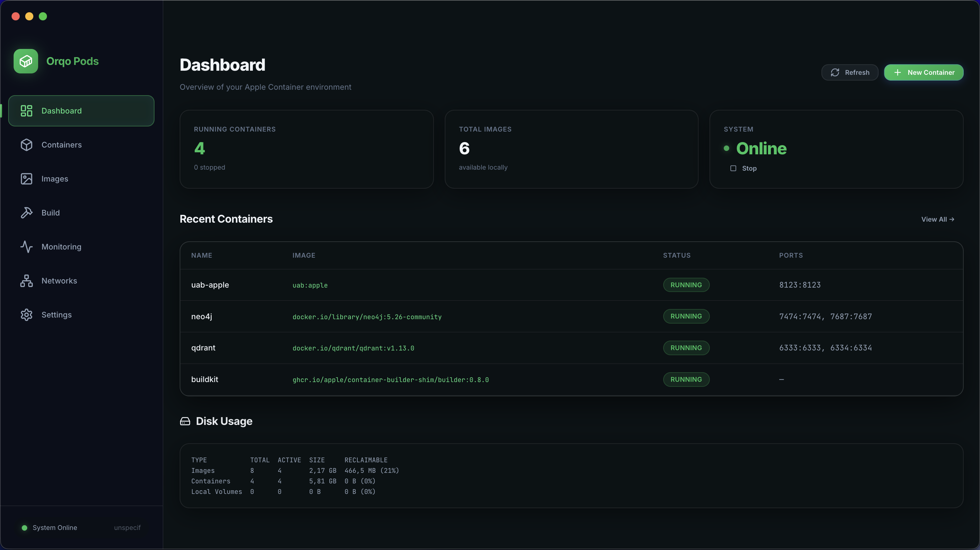This screenshot has width=980, height=550.
Task: Click the Orqo Pods cube logo
Action: pos(26,61)
